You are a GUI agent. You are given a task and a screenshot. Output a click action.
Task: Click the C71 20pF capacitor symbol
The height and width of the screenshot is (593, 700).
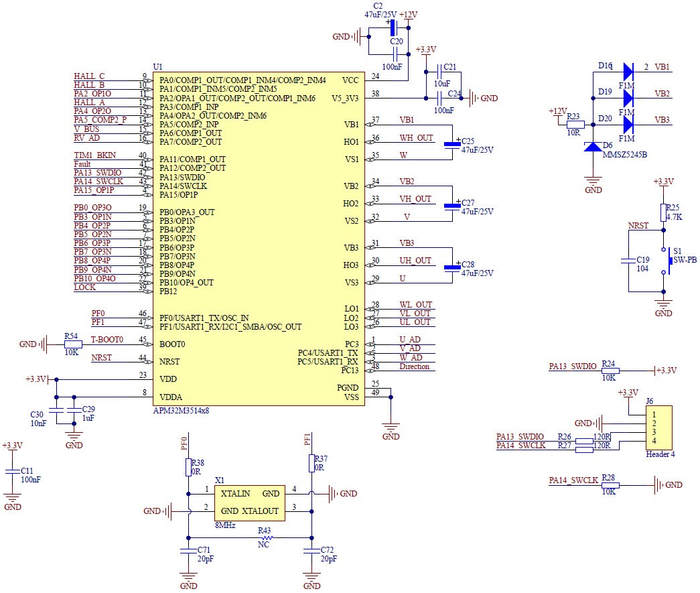189,551
